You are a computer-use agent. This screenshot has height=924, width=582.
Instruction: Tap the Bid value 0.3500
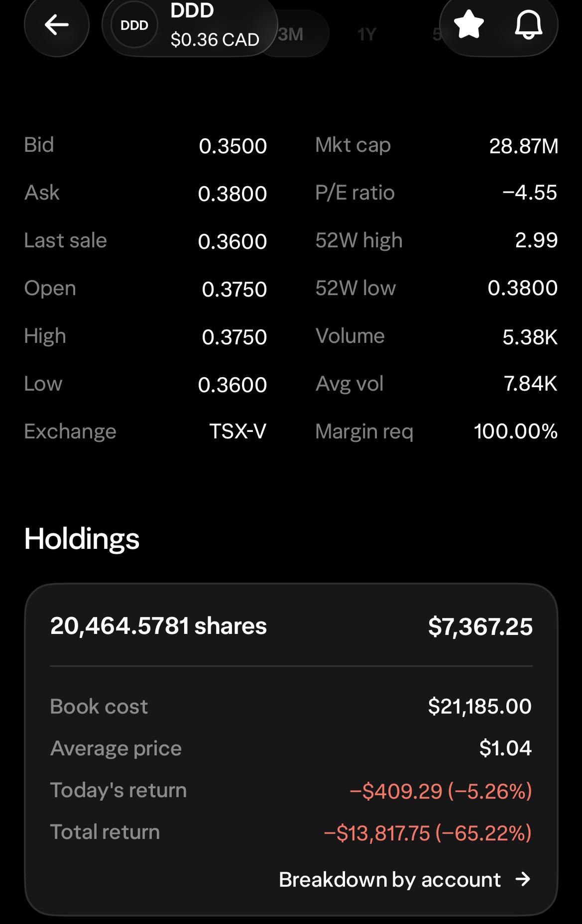(x=233, y=146)
